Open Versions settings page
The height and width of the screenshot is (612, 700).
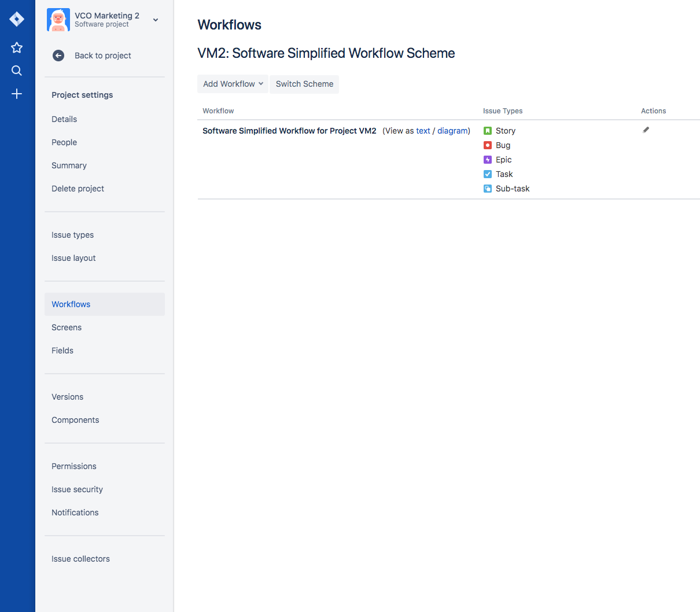point(67,397)
